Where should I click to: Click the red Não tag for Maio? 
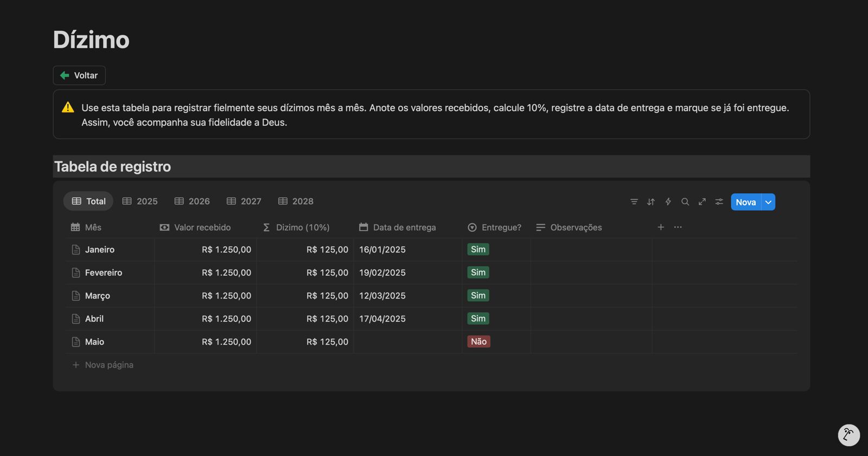tap(478, 342)
